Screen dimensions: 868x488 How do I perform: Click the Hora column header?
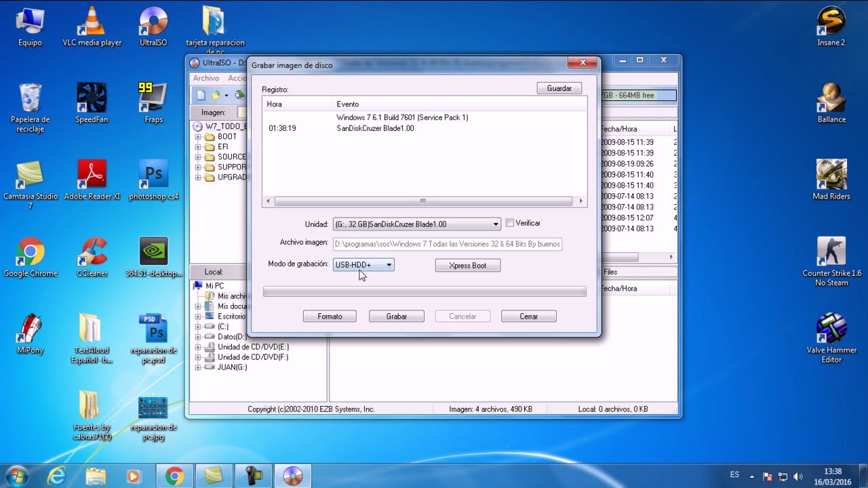[x=298, y=104]
